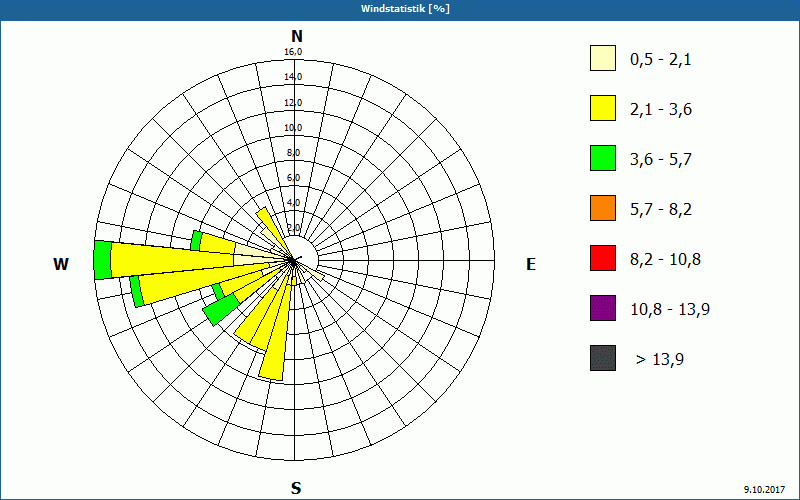
Task: Click the 12,0 axis value
Action: click(x=294, y=103)
